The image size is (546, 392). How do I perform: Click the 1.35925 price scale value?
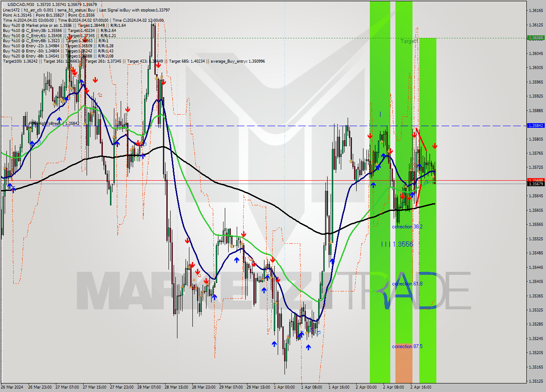coord(536,96)
